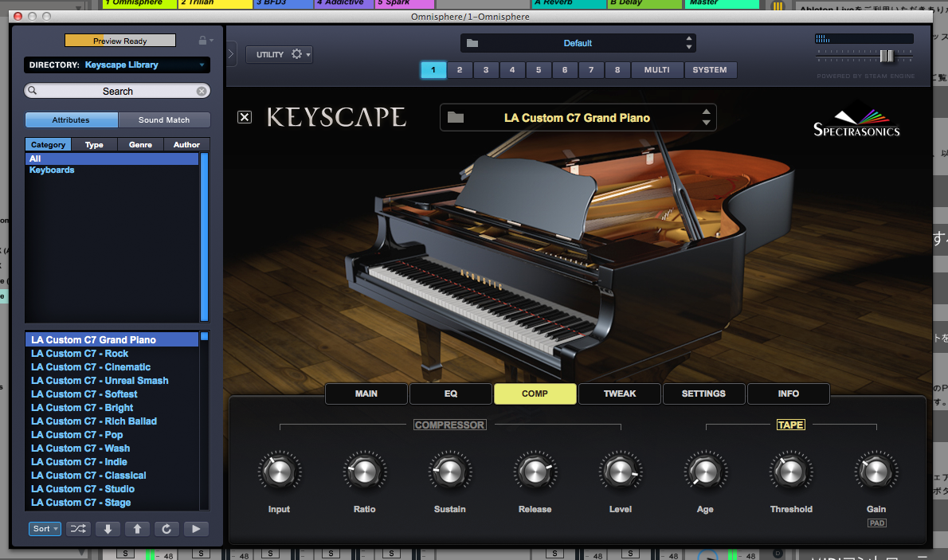The width and height of the screenshot is (948, 560).
Task: Toggle the PAD switch under Gain
Action: [x=876, y=523]
